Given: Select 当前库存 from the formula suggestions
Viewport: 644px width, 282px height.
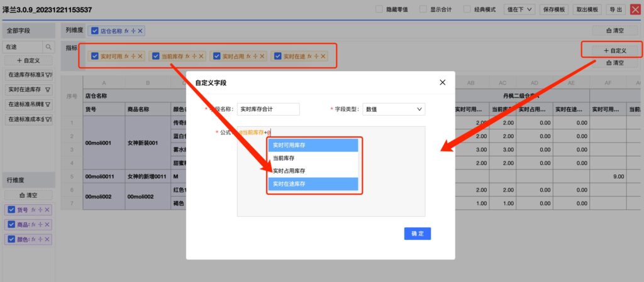Looking at the screenshot, I should pos(313,158).
